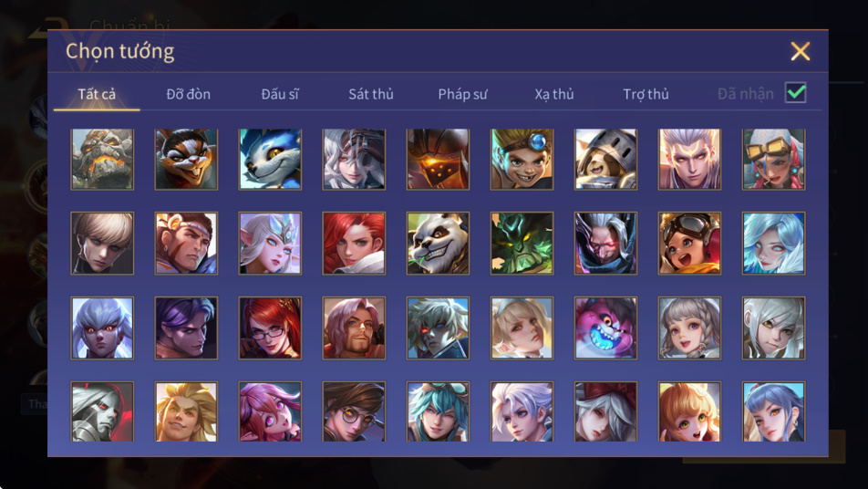The height and width of the screenshot is (489, 868).
Task: Close the Chọn tướng dialog
Action: [800, 51]
